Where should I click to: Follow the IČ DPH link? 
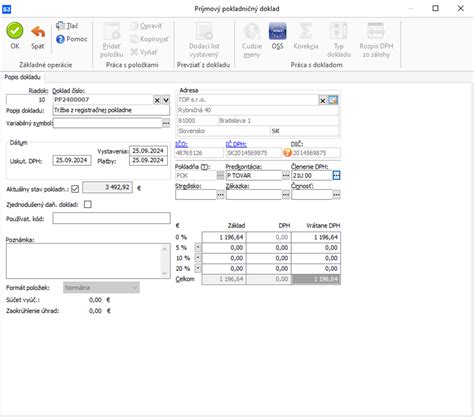(236, 144)
